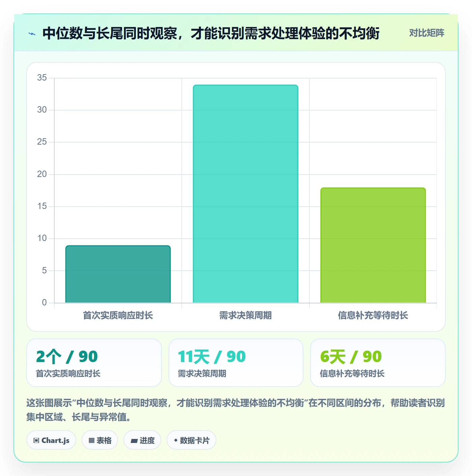Click the y-axis value 20

click(42, 174)
